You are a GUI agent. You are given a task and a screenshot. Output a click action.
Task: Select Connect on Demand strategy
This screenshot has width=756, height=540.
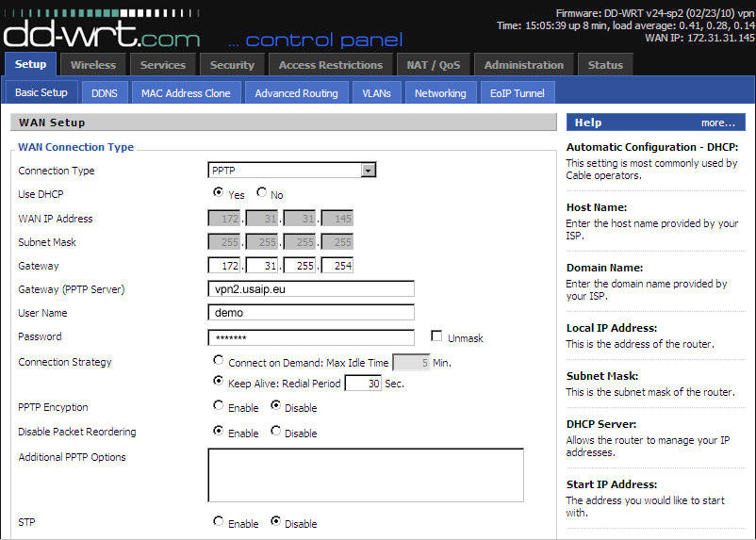pyautogui.click(x=219, y=360)
